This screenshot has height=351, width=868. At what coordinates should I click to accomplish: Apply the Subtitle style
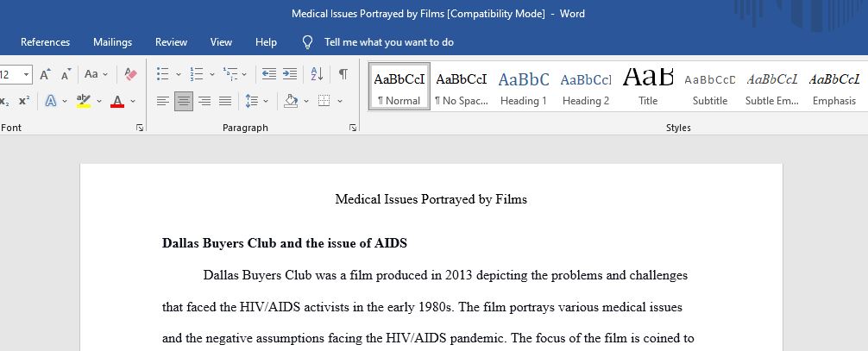710,86
